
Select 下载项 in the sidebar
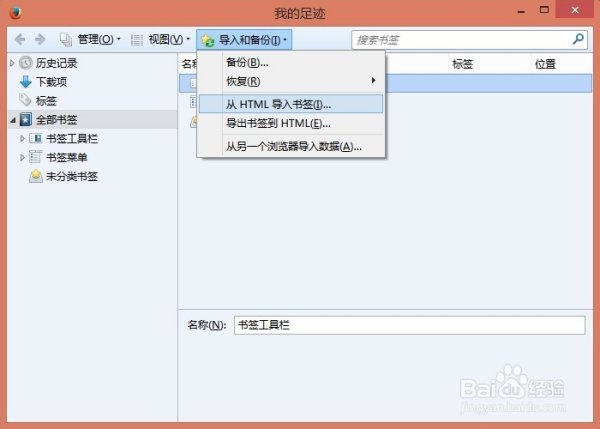point(52,82)
